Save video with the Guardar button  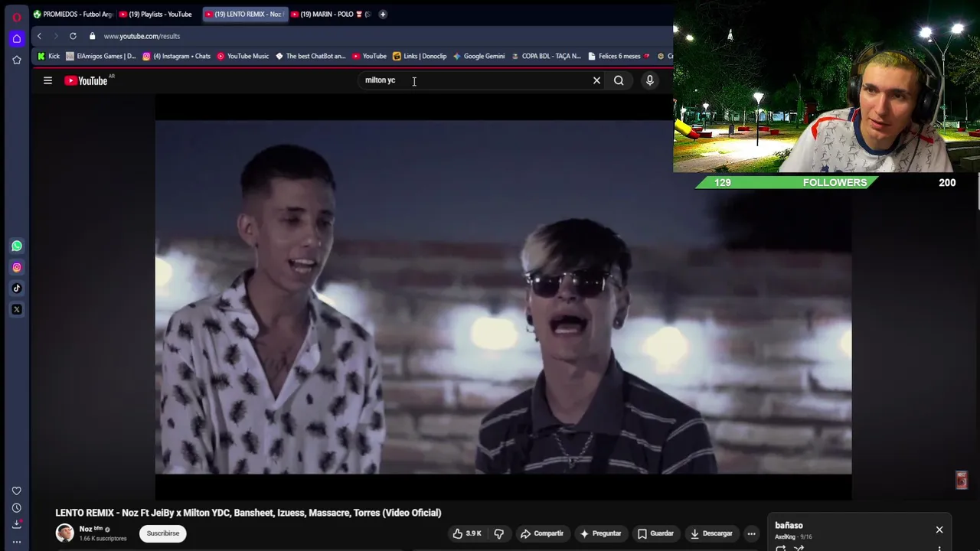(656, 533)
